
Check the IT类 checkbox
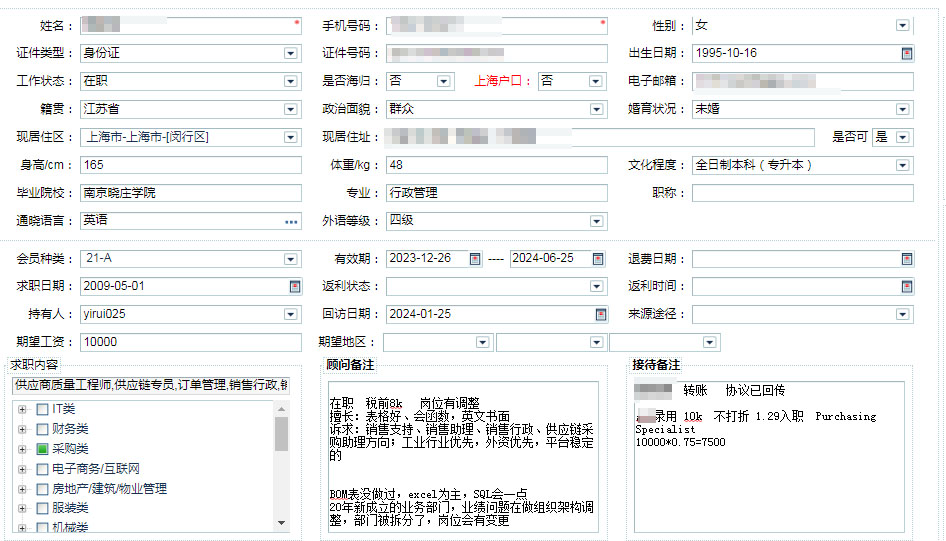point(42,410)
